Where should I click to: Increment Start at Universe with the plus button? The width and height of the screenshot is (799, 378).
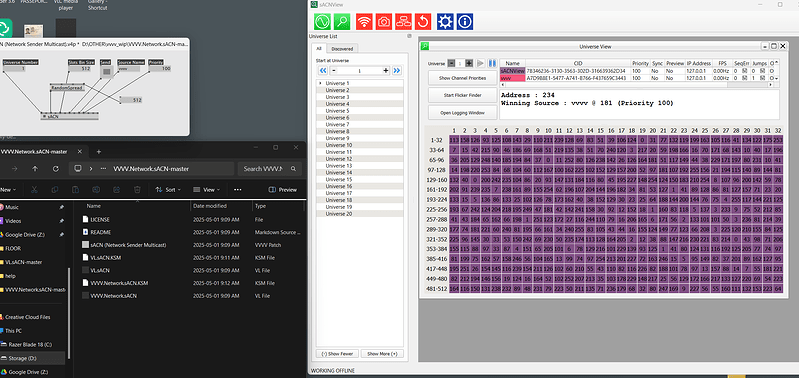(386, 70)
